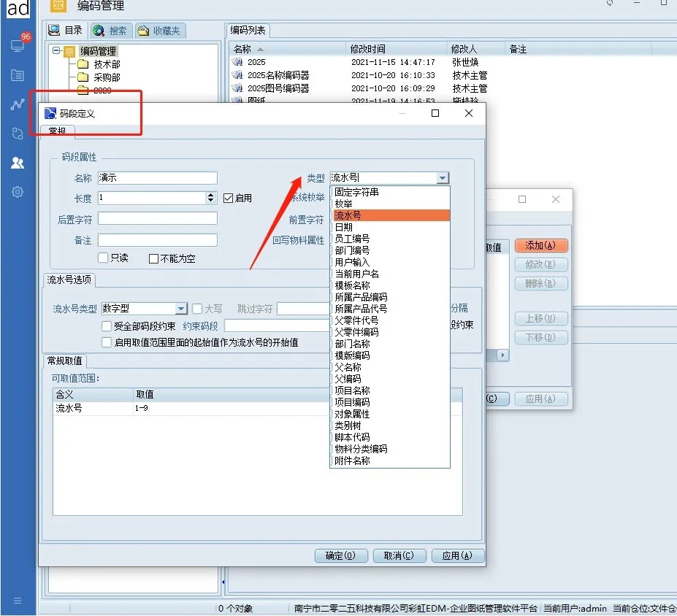Click the 修改(E) button in back dialog
The image size is (677, 616).
(x=541, y=264)
